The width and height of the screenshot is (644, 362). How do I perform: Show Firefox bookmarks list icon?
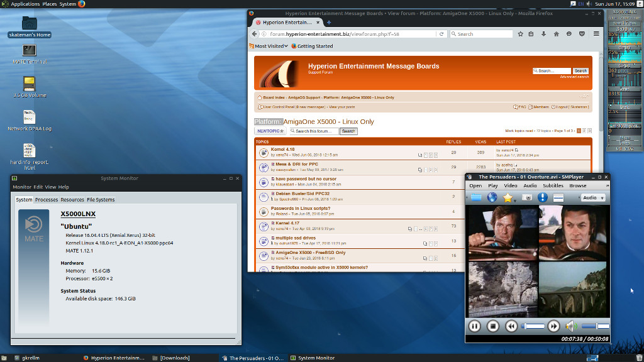pyautogui.click(x=531, y=34)
